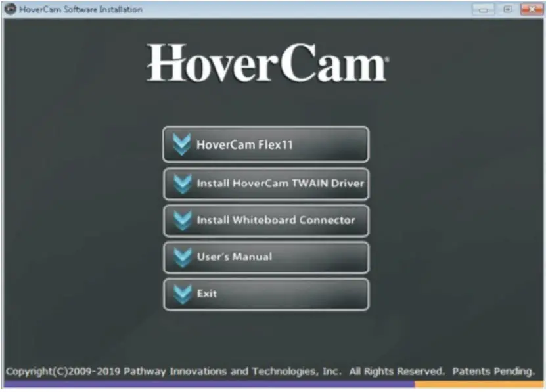Minimize the HoverCam installation window
This screenshot has width=546, height=392.
[483, 9]
